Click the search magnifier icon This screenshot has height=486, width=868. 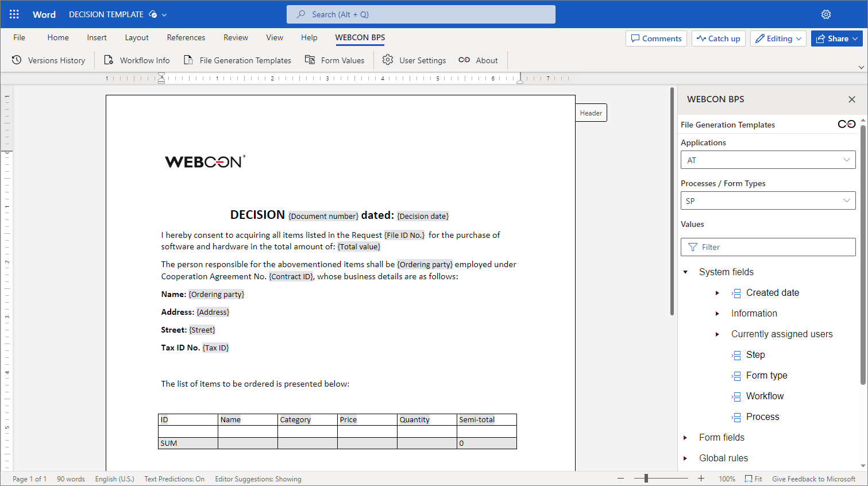coord(301,14)
